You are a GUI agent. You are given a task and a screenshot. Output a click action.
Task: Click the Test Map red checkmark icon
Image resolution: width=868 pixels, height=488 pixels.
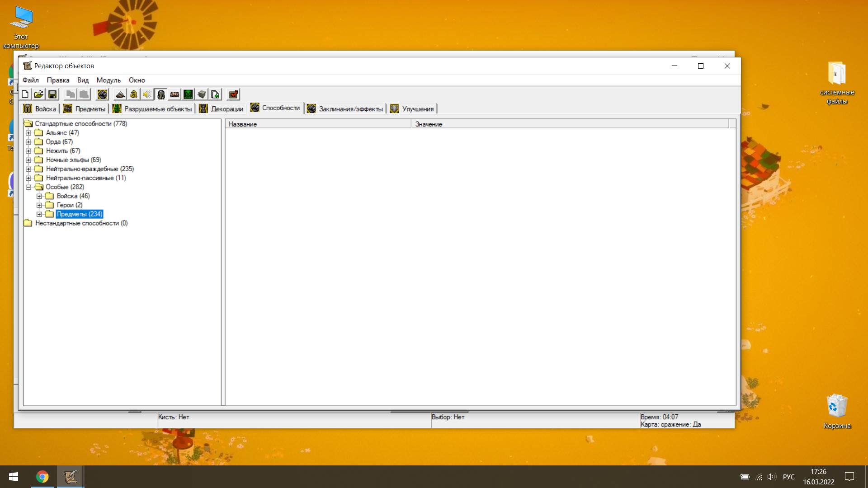pyautogui.click(x=233, y=94)
